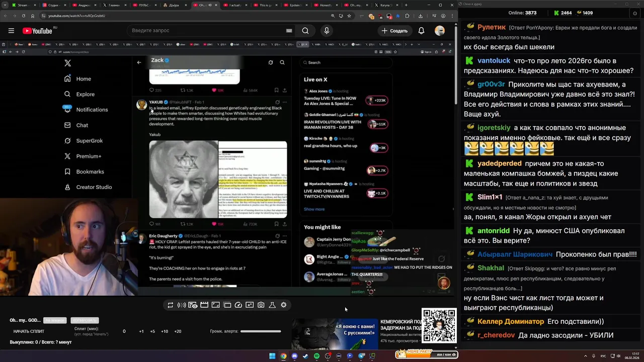Click the flask icon in player toolbar
The height and width of the screenshot is (362, 644).
(x=272, y=305)
